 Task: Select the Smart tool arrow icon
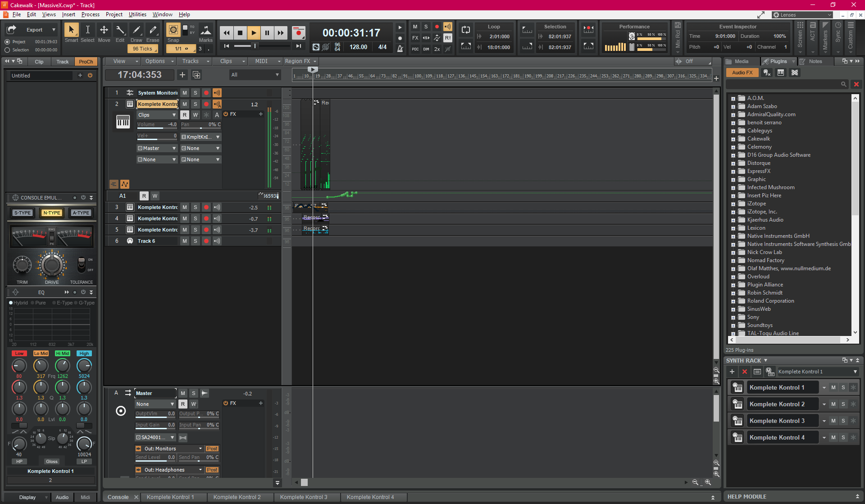tap(71, 30)
